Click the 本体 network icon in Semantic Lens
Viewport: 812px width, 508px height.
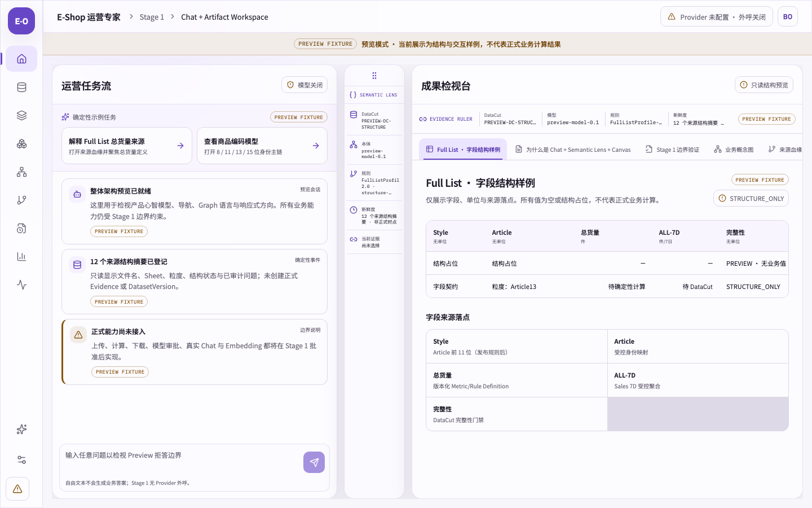(354, 144)
